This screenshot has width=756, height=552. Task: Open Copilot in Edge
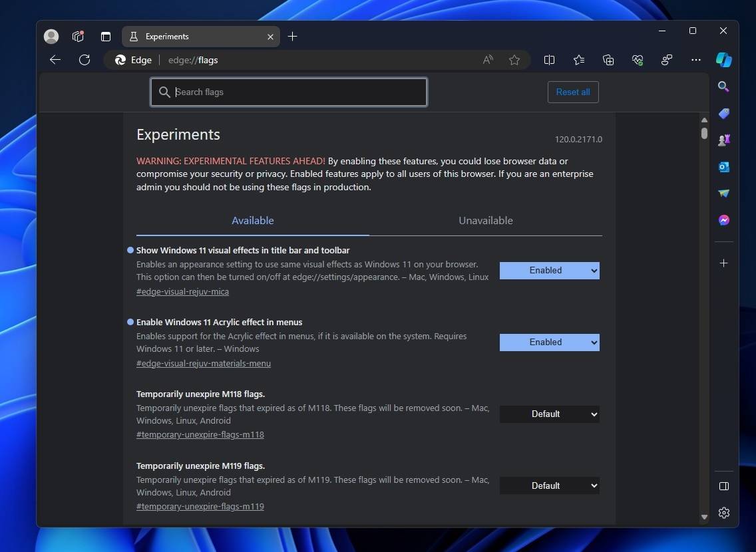coord(723,60)
